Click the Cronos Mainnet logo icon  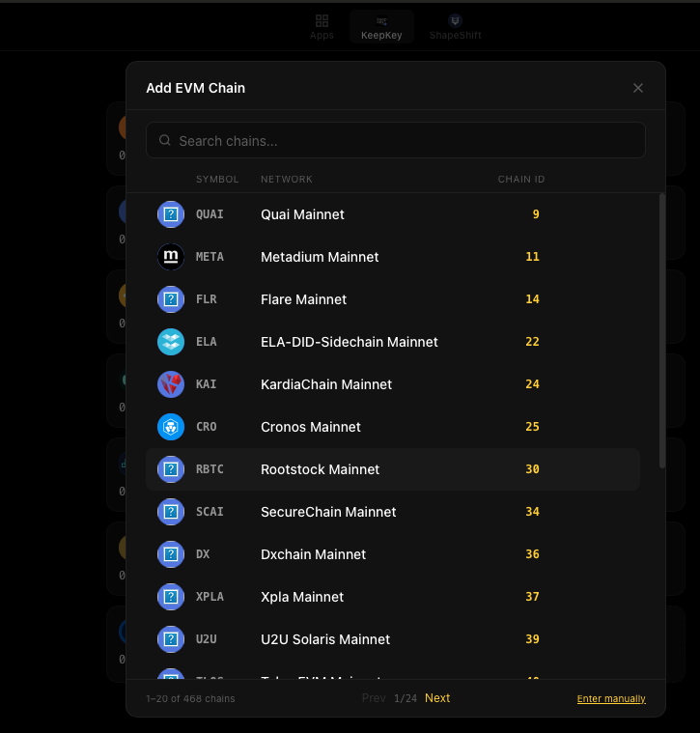(171, 427)
